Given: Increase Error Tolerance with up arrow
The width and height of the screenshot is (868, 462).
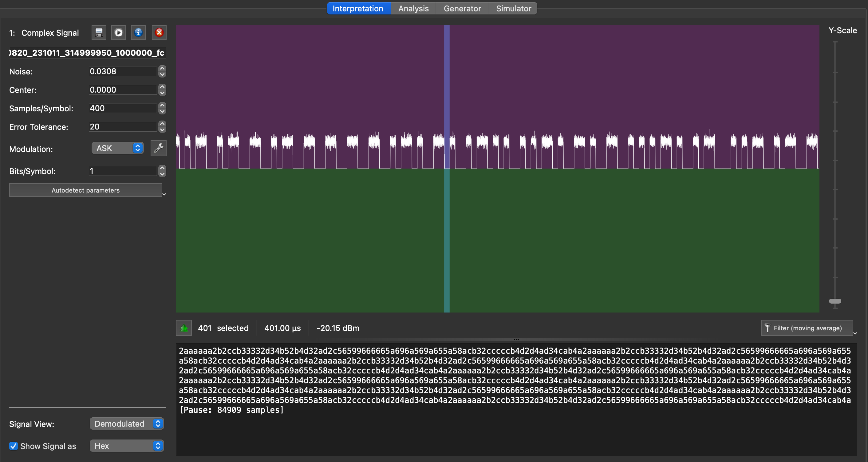Looking at the screenshot, I should coord(162,124).
